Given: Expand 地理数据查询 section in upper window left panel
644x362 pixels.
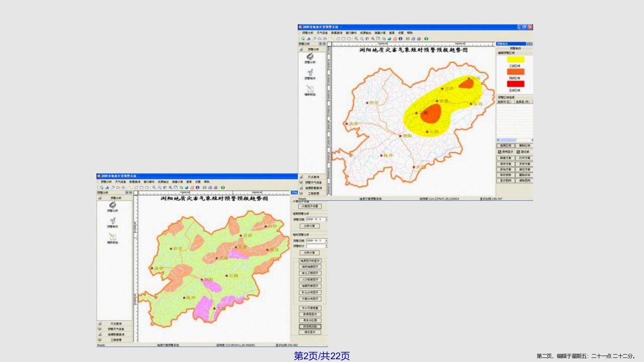Looking at the screenshot, I should pos(313,188).
